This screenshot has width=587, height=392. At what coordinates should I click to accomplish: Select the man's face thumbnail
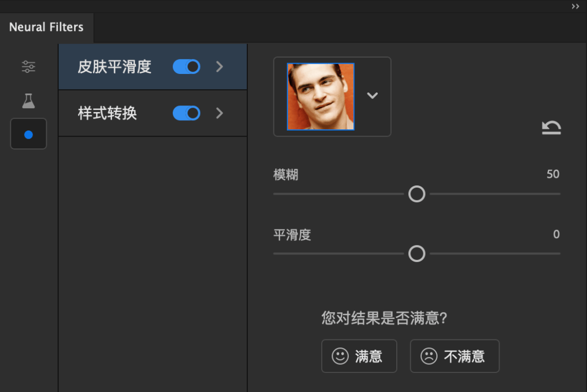(321, 97)
